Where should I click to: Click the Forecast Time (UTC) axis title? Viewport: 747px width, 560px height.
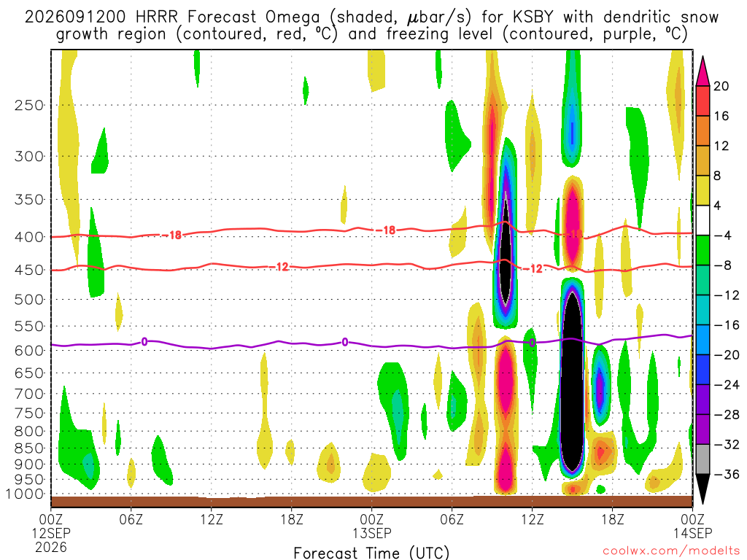(x=371, y=553)
